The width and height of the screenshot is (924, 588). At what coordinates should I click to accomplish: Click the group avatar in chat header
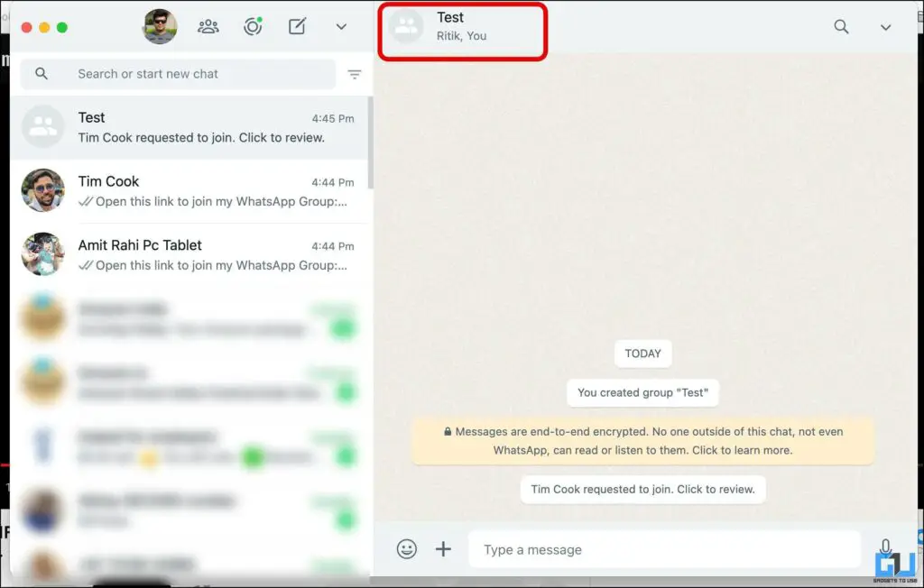pyautogui.click(x=407, y=26)
